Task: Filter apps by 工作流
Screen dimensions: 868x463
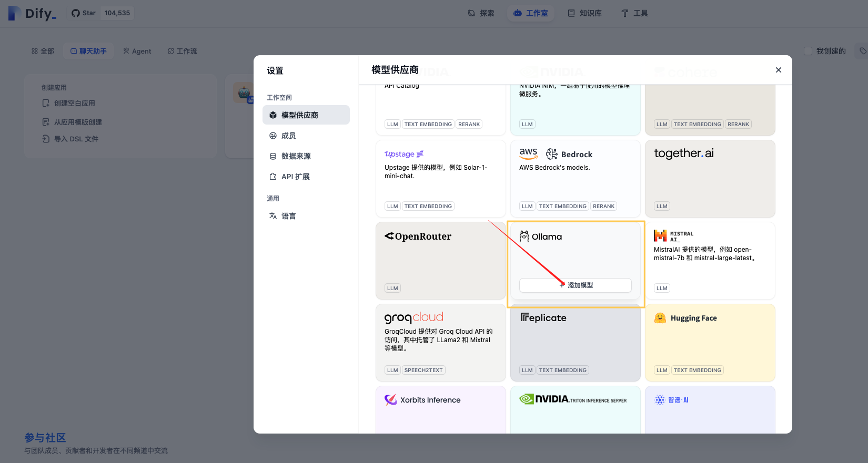Action: tap(182, 51)
